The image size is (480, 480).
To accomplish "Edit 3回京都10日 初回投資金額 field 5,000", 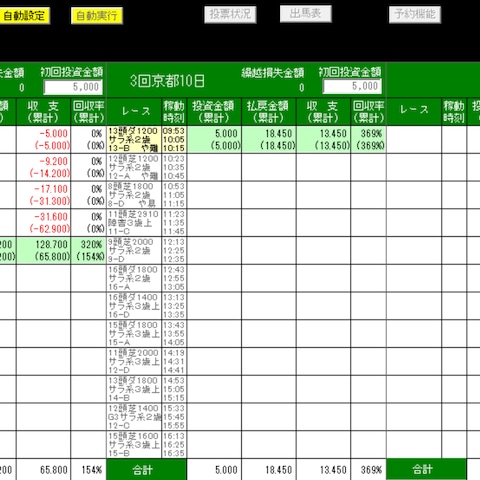I will click(352, 87).
